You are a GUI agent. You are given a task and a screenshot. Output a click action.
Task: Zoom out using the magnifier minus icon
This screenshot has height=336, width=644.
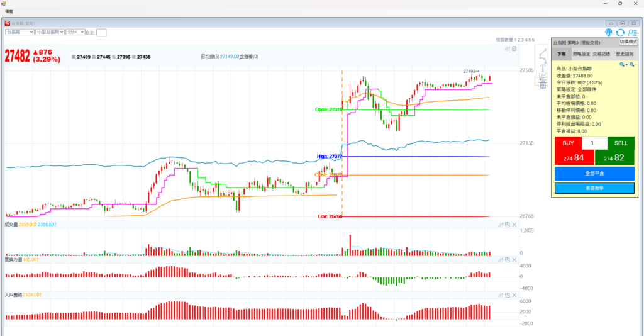pos(631,64)
